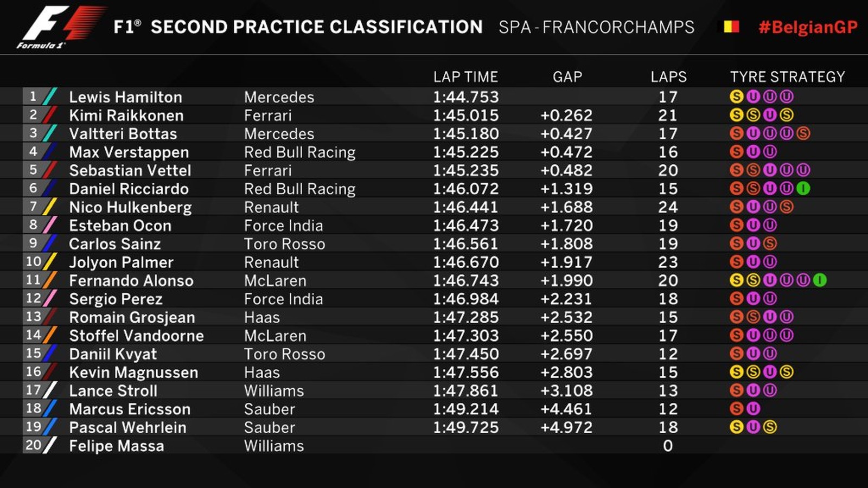Click the GAP column header
The width and height of the screenshot is (868, 488).
tap(567, 77)
